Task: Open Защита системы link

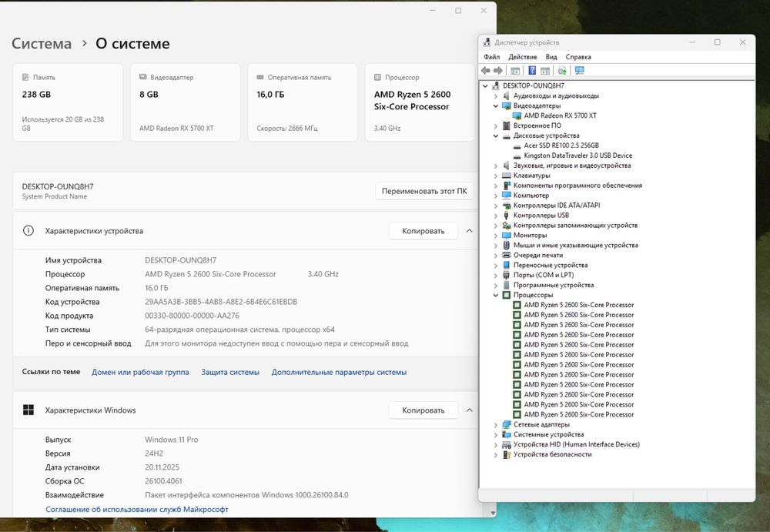Action: pyautogui.click(x=229, y=372)
